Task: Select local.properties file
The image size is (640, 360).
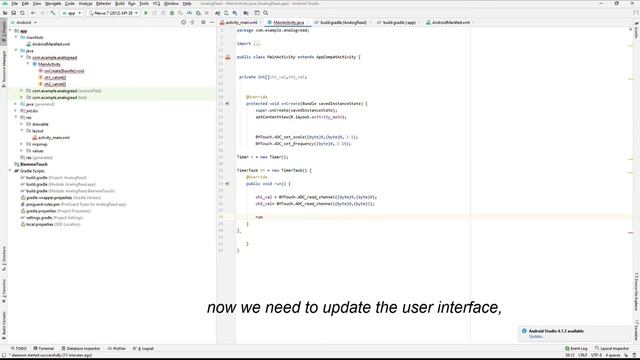Action: (40, 224)
